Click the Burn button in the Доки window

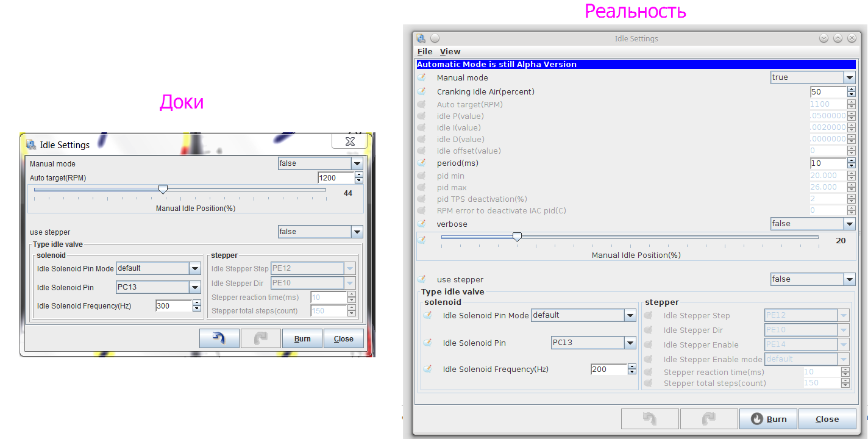pos(302,338)
